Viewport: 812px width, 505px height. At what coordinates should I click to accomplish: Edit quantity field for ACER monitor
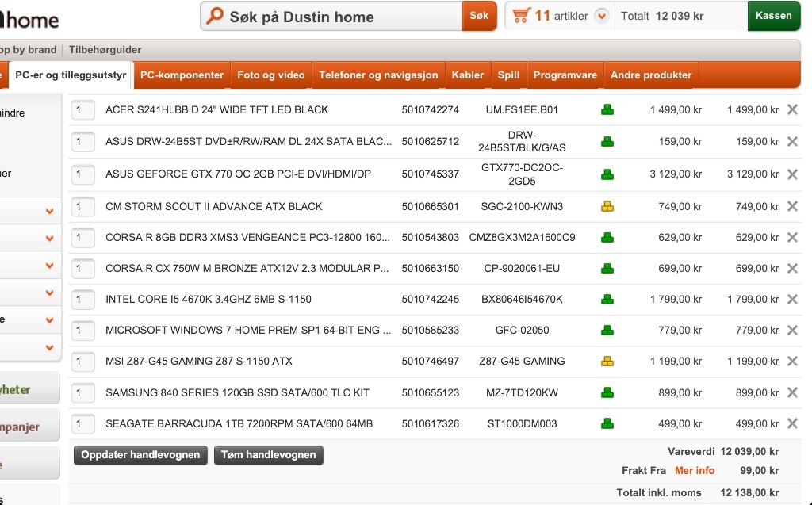(82, 110)
